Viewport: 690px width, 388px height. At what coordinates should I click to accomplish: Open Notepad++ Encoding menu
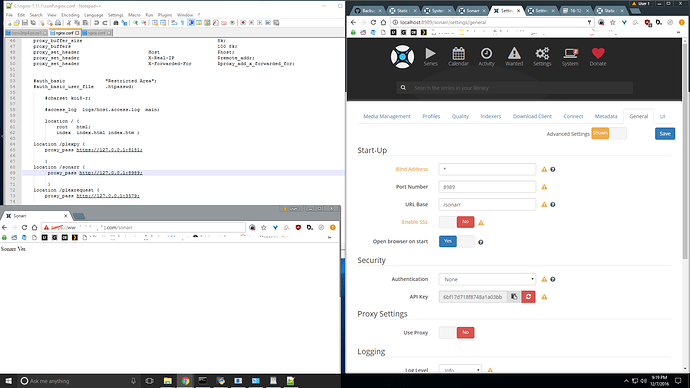pos(70,15)
